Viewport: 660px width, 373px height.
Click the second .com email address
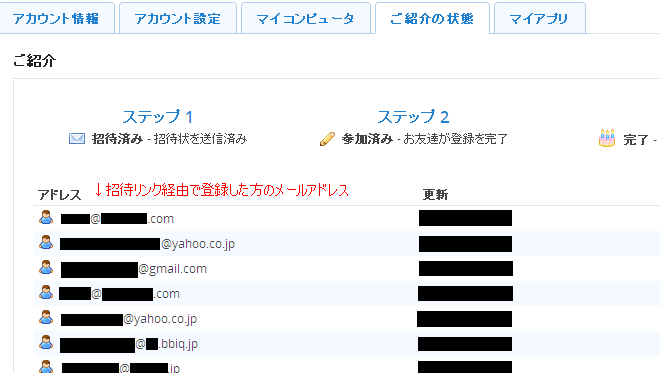[120, 294]
